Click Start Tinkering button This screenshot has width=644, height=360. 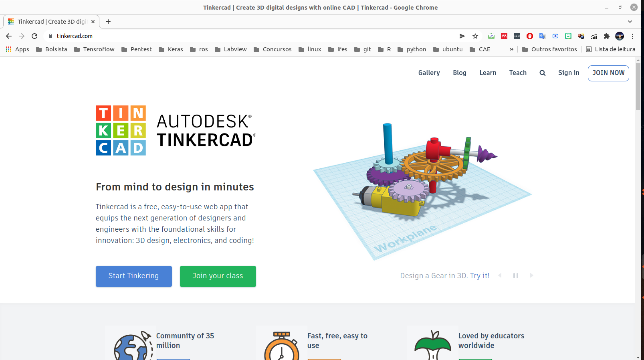(x=134, y=276)
